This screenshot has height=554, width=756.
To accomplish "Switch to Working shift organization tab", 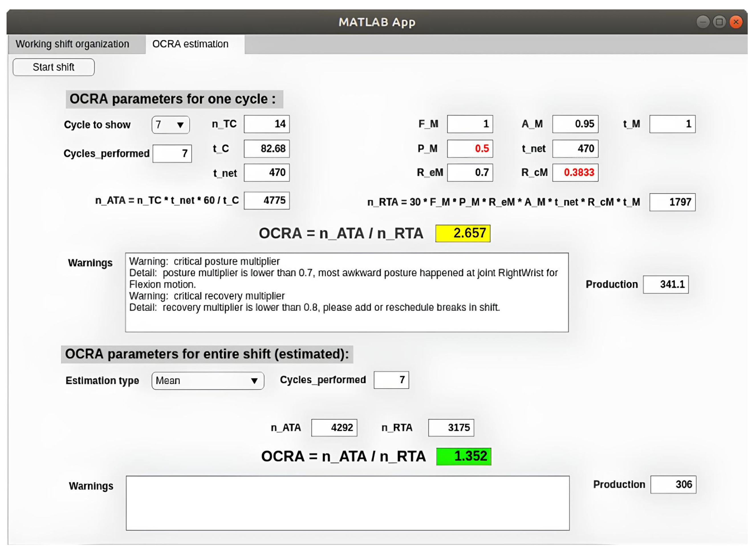I will point(72,44).
